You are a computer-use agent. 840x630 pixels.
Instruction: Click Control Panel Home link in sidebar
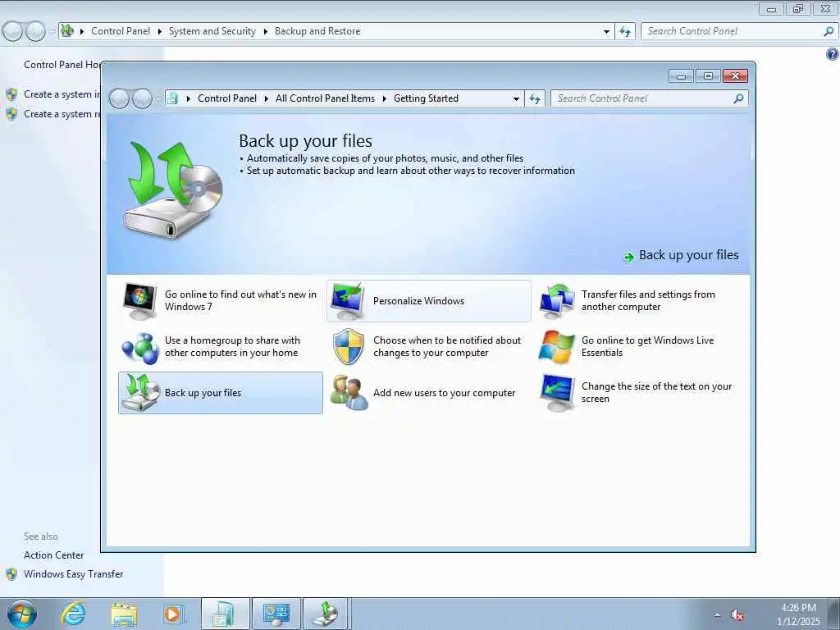pos(62,65)
